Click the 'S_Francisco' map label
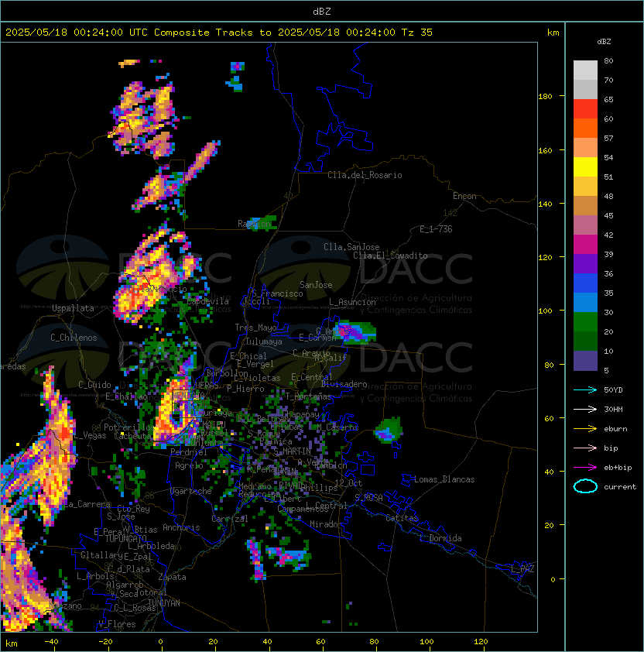Viewport: 644px width, 652px height. coord(277,293)
